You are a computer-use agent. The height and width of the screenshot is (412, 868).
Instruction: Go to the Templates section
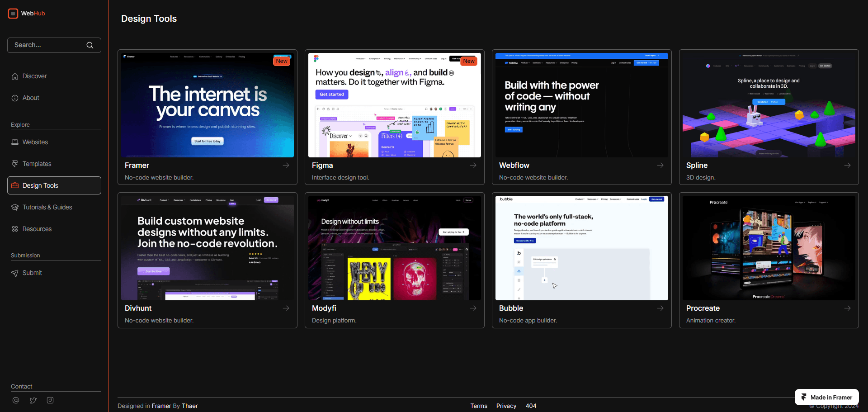(54, 164)
